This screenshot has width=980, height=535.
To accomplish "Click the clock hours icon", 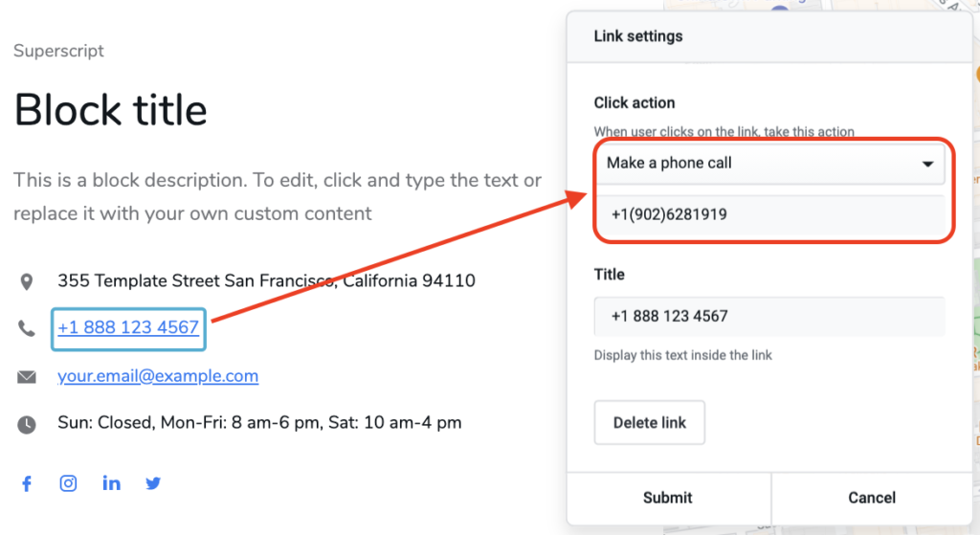I will tap(27, 423).
